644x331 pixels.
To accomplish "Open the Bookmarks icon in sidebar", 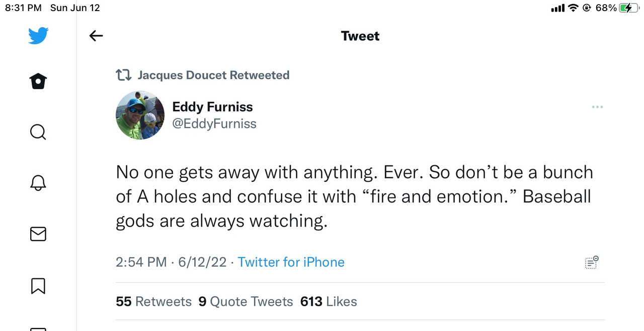I will click(x=38, y=286).
